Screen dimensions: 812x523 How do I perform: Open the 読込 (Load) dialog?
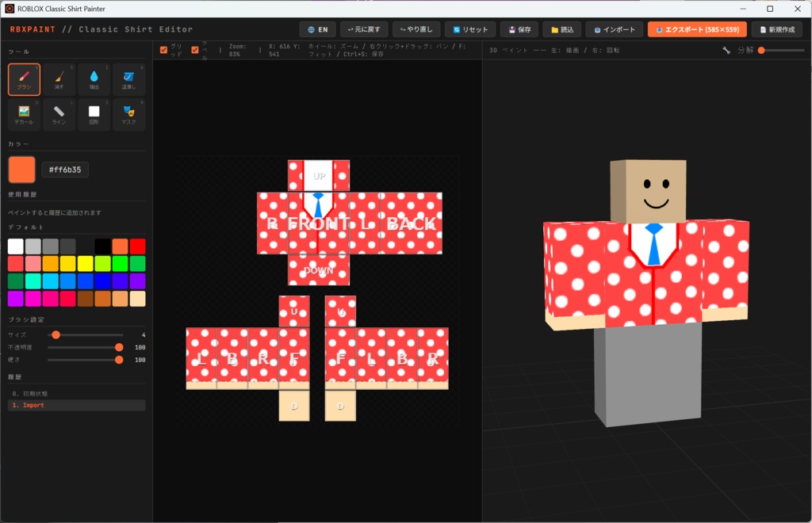[x=565, y=28]
